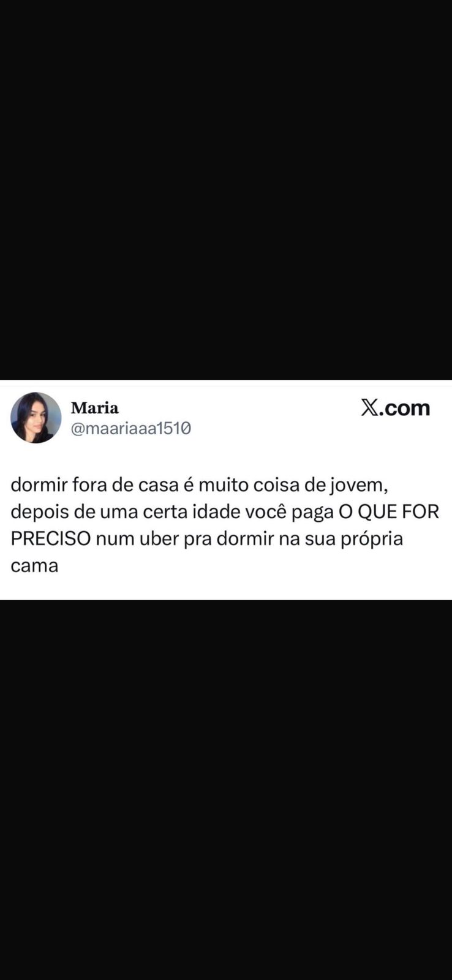The image size is (452, 980).
Task: Tap the black area below the tweet
Action: click(226, 790)
